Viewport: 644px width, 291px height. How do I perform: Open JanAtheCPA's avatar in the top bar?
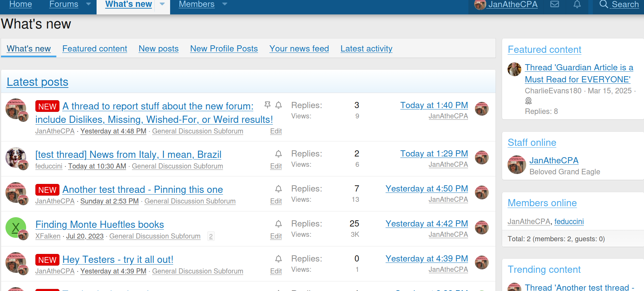click(479, 5)
